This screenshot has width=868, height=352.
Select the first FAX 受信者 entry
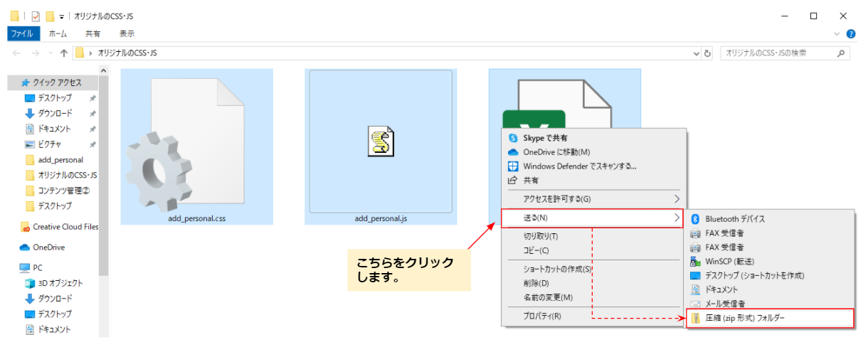770,233
